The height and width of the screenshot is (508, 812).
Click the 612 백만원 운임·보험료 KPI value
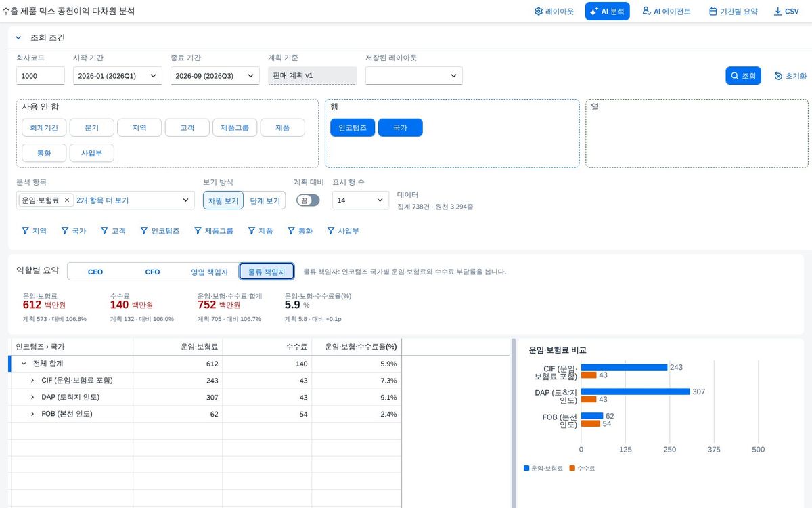pos(44,305)
